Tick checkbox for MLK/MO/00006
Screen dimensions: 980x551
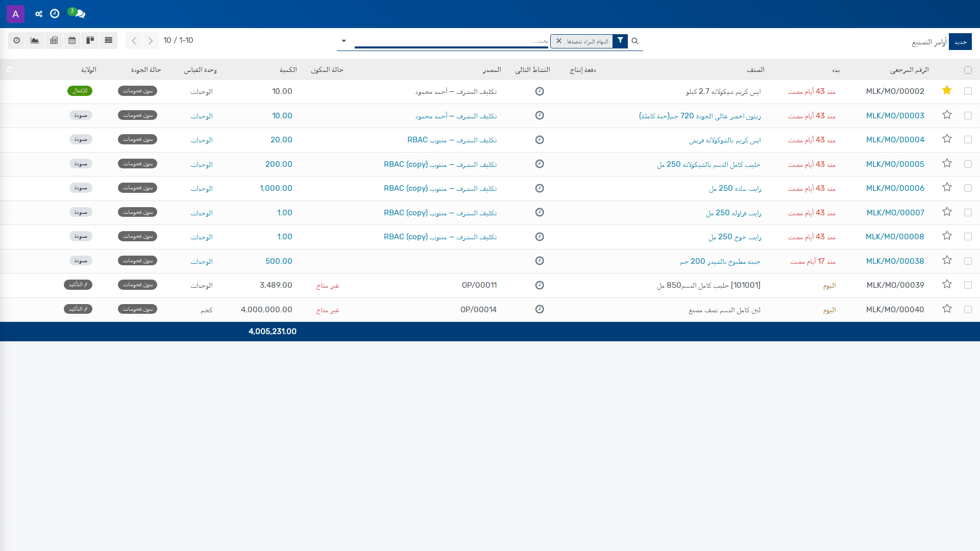[968, 188]
